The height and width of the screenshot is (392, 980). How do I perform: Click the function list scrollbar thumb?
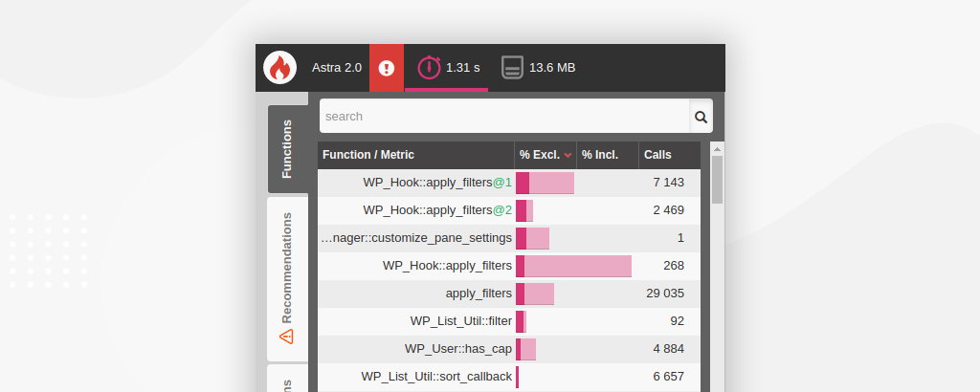click(717, 180)
